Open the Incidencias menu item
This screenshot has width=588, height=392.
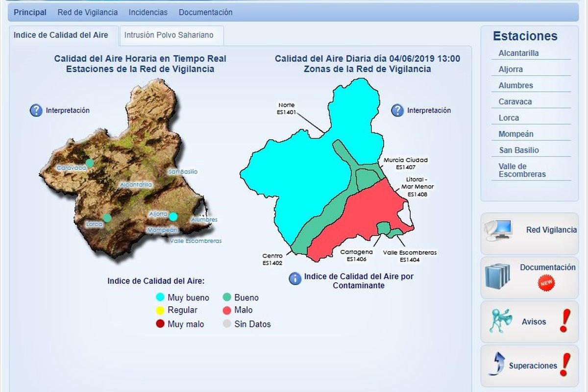pyautogui.click(x=148, y=12)
